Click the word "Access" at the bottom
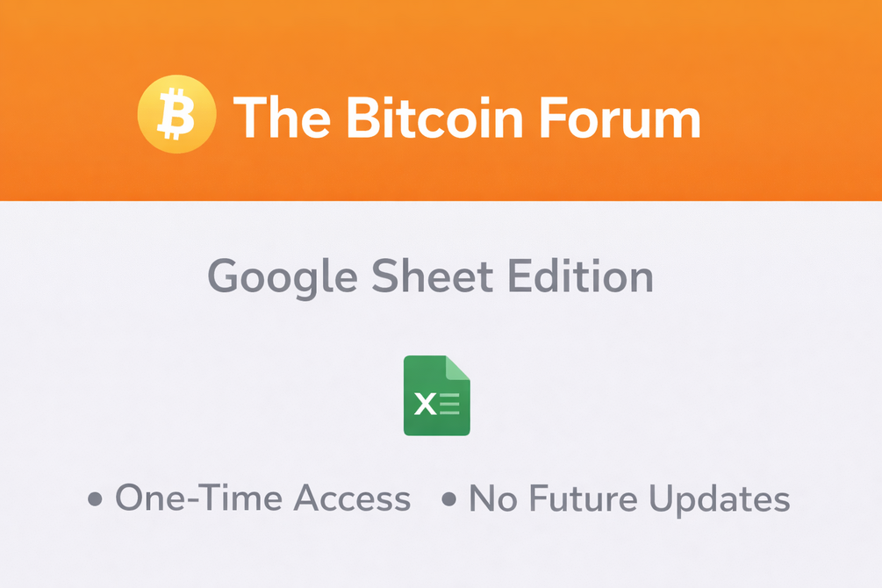The image size is (882, 588). [352, 498]
